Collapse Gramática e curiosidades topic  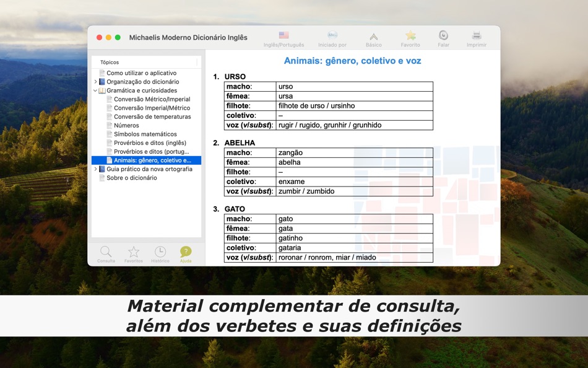(95, 90)
